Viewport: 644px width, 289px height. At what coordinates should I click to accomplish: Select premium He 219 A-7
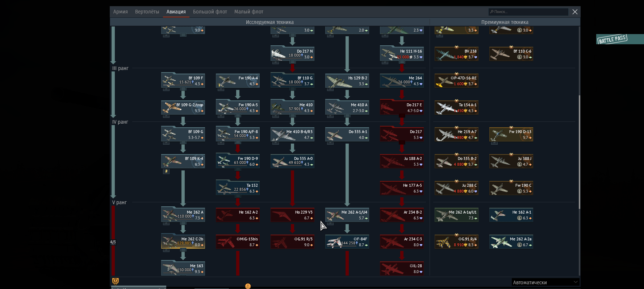(x=456, y=135)
